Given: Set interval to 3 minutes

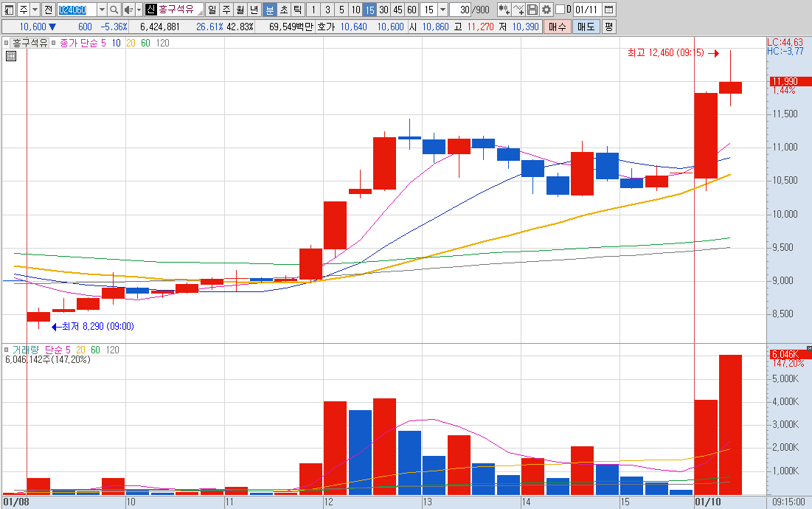Looking at the screenshot, I should tap(327, 10).
